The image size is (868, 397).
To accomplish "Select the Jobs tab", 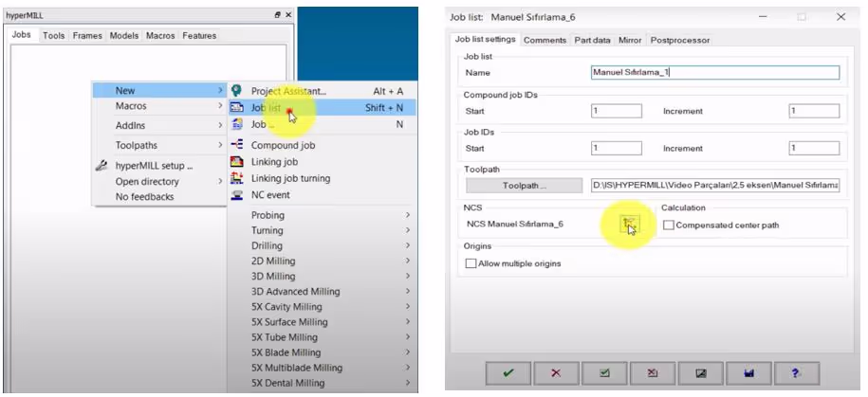I will click(x=22, y=34).
